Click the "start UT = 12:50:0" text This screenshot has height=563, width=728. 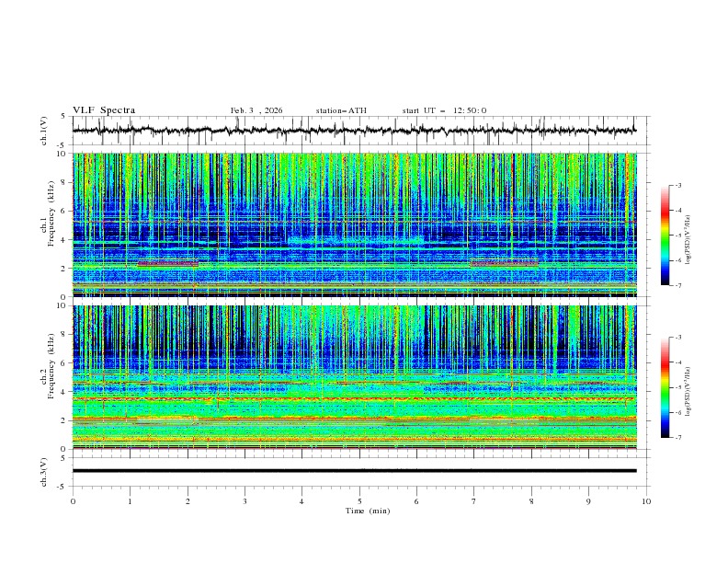coord(444,110)
